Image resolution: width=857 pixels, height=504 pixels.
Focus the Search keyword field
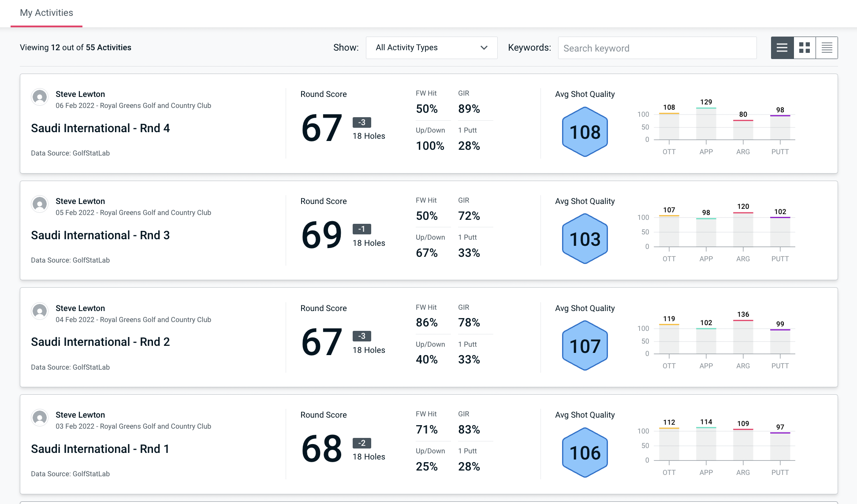(657, 48)
